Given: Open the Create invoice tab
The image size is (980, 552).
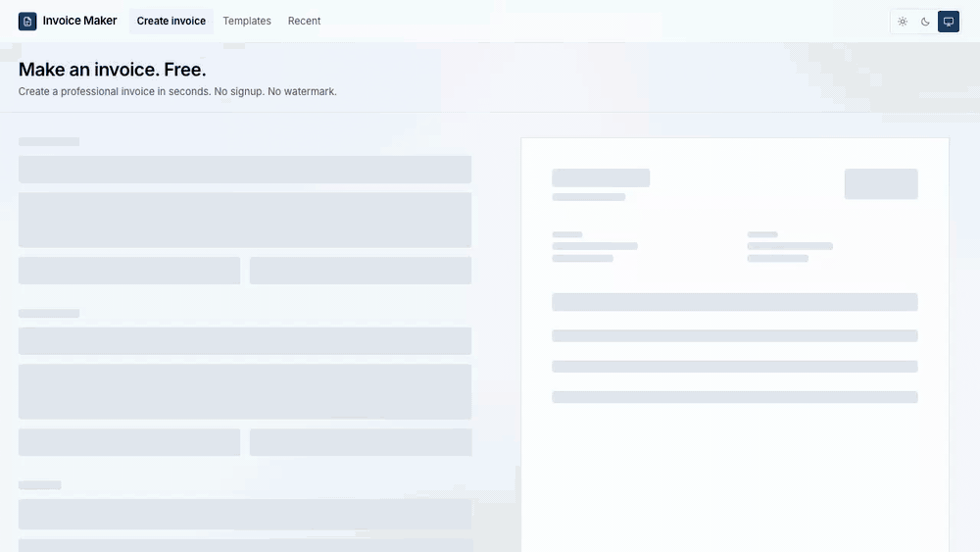Looking at the screenshot, I should pos(171,22).
